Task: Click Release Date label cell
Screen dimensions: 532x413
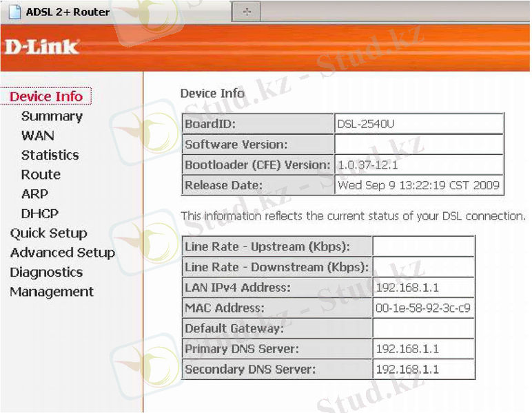Action: click(x=258, y=185)
